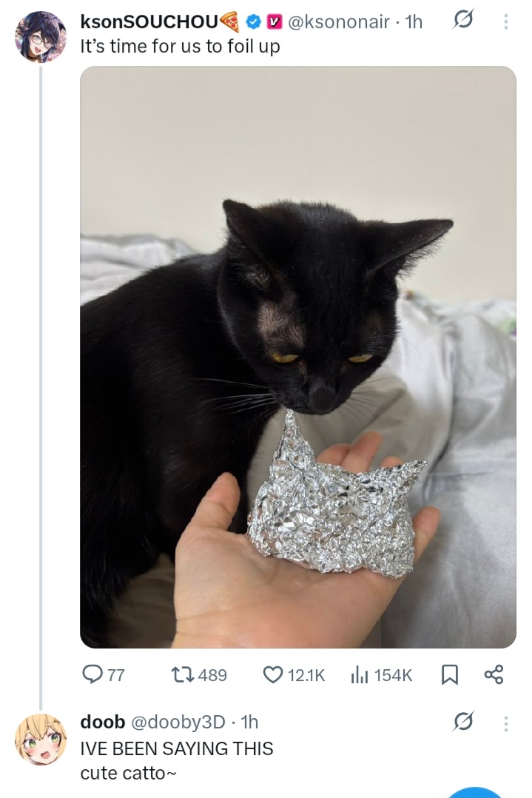Tap the Grok icon on doob's reply
The width and height of the screenshot is (532, 798).
[x=463, y=722]
